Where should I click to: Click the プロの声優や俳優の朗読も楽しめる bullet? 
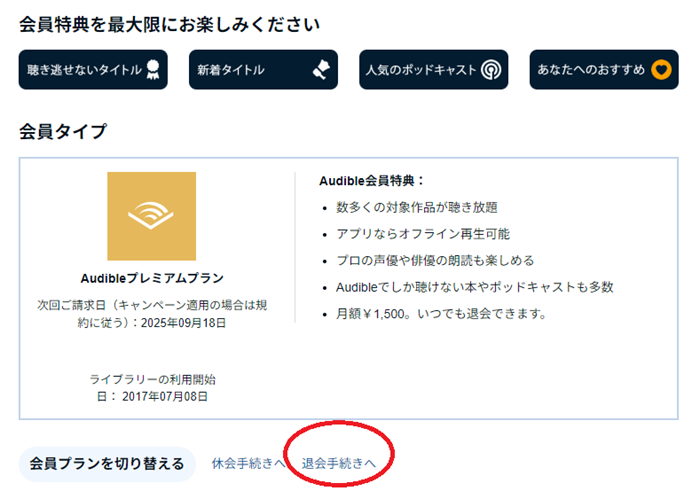[x=435, y=260]
